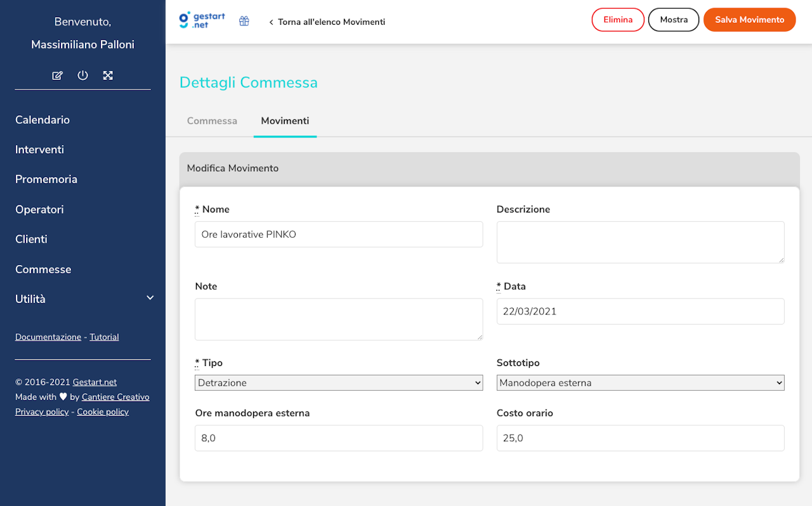Switch to the Commessa tab
Screen dimensions: 812x506
coord(212,120)
